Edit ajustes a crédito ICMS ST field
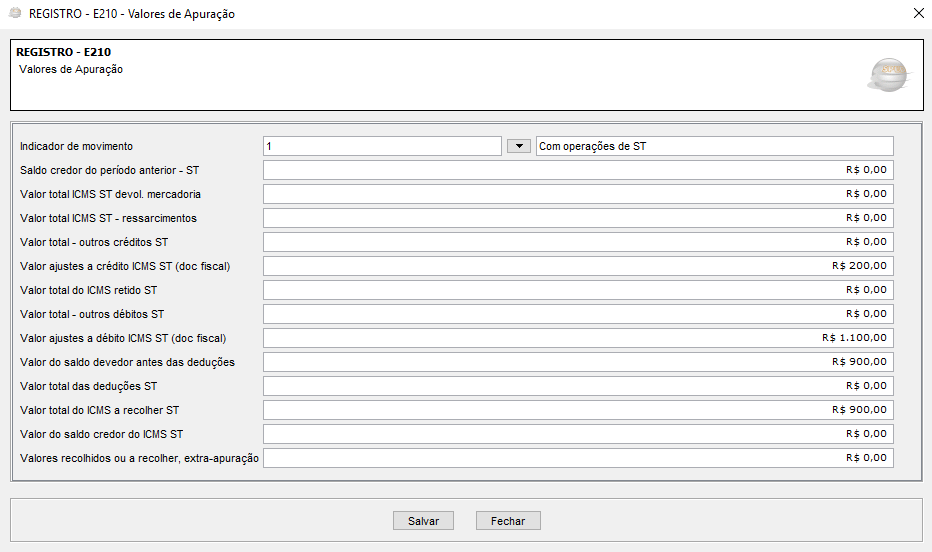The image size is (932, 552). (577, 266)
